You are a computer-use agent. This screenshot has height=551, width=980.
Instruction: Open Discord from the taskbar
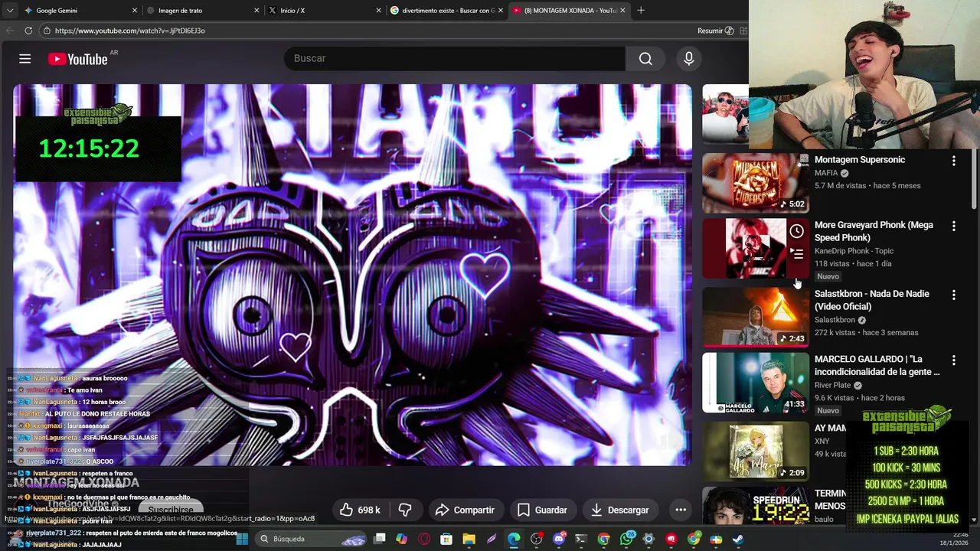pos(559,539)
